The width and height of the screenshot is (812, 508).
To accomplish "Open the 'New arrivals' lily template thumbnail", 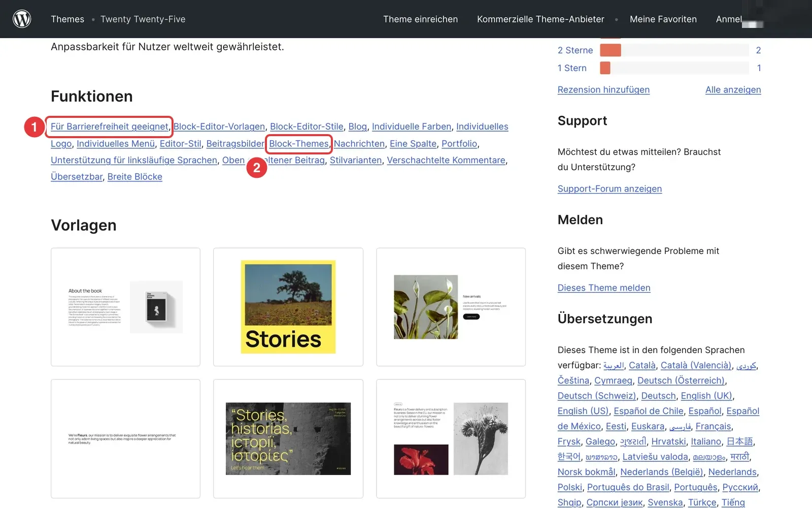I will tap(451, 307).
